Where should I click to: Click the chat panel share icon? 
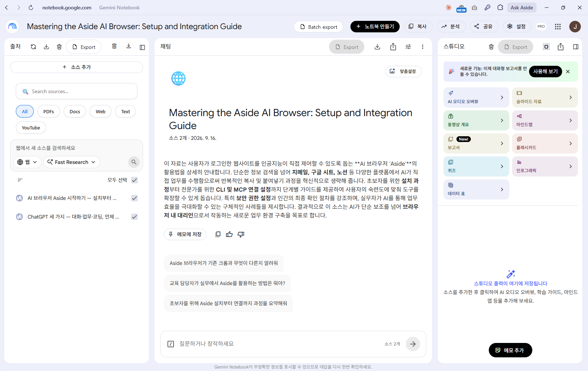tap(393, 47)
